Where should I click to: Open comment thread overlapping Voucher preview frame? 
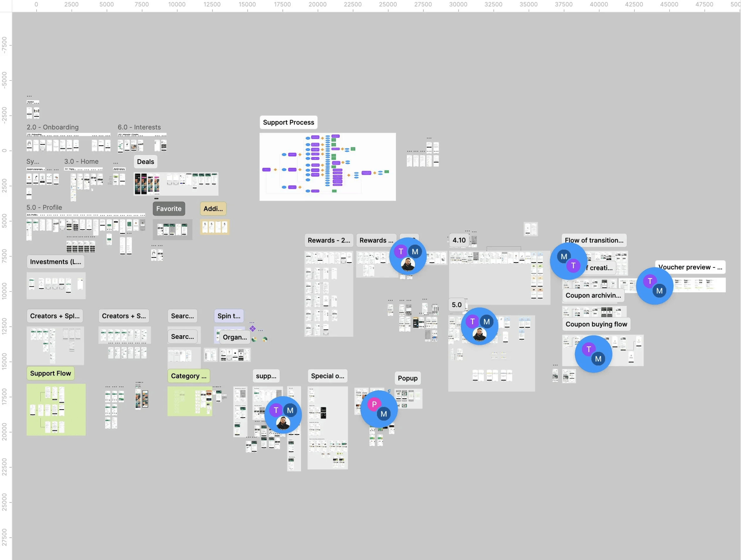tap(655, 286)
